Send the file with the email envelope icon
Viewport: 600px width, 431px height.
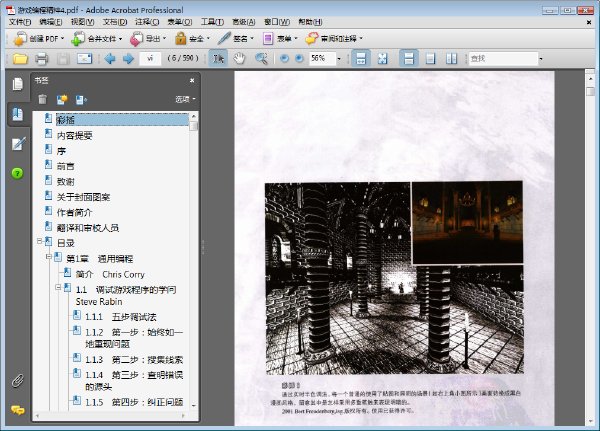coord(84,59)
